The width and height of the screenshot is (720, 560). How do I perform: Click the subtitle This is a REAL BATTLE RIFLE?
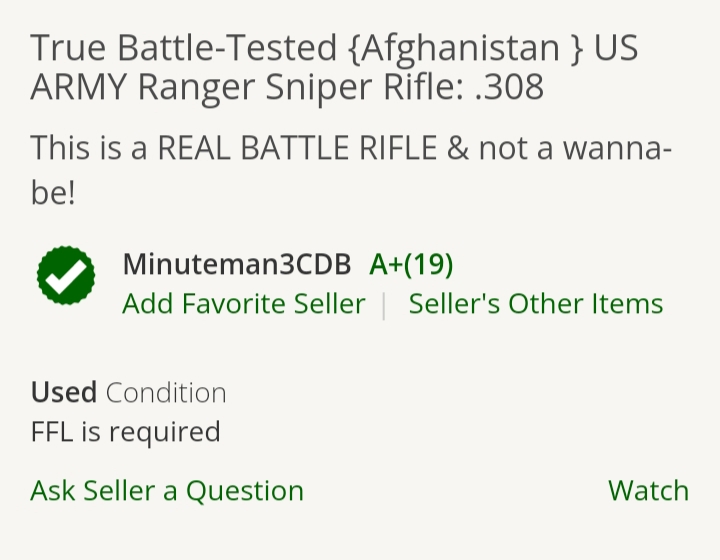coord(351,169)
